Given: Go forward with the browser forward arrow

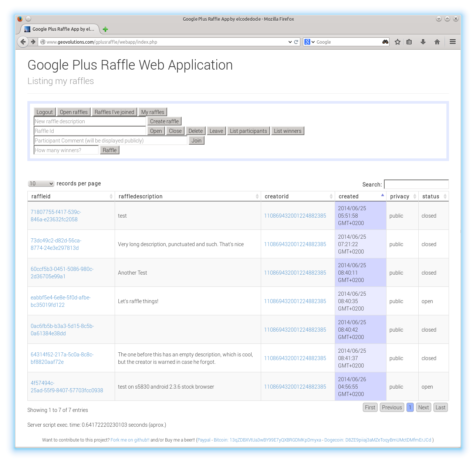Looking at the screenshot, I should [33, 42].
